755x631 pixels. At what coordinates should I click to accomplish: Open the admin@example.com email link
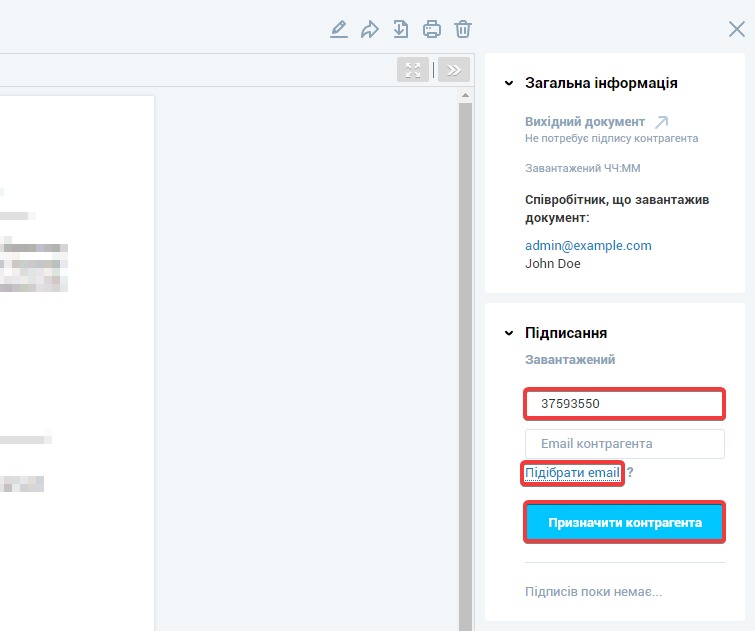588,245
